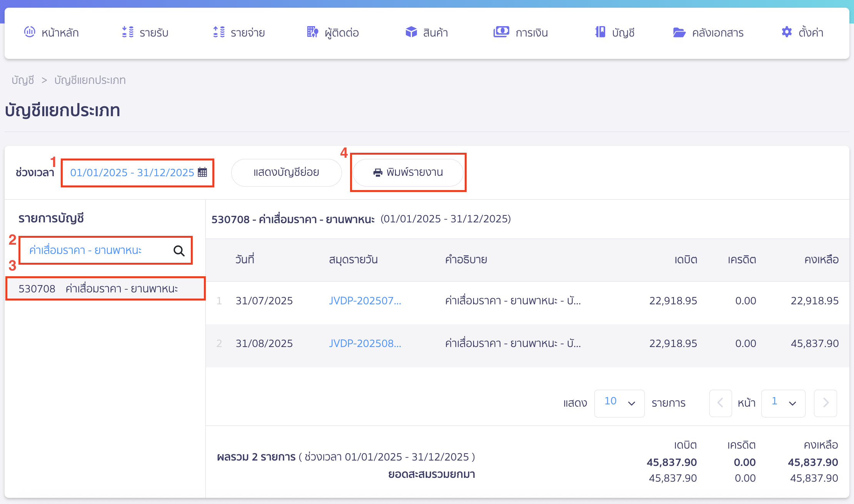Click the gear icon for ตั้งค่า

[x=787, y=32]
